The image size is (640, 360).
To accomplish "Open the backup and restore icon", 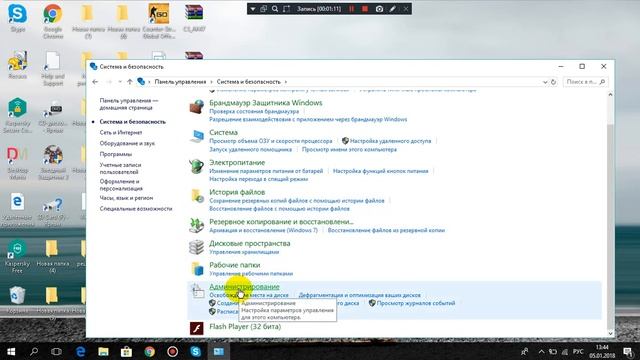I will [x=196, y=225].
